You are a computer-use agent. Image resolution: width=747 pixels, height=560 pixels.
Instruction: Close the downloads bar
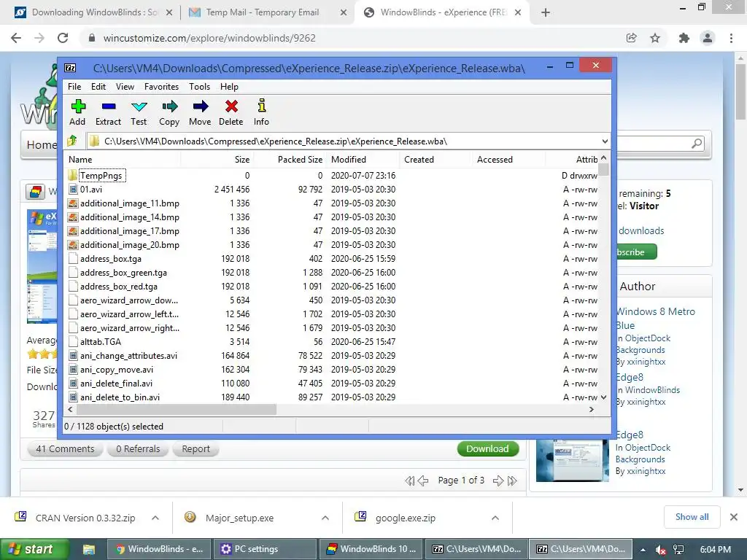click(x=734, y=517)
